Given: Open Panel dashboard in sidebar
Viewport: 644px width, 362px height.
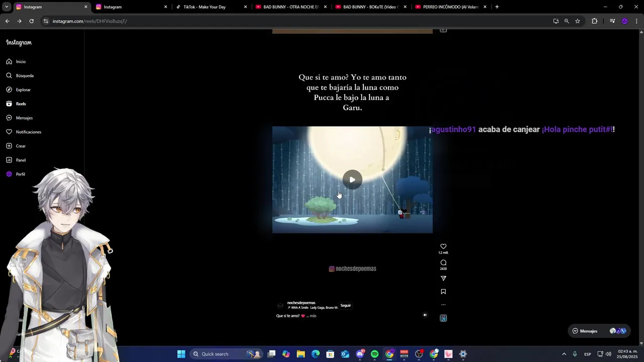Looking at the screenshot, I should 16,160.
